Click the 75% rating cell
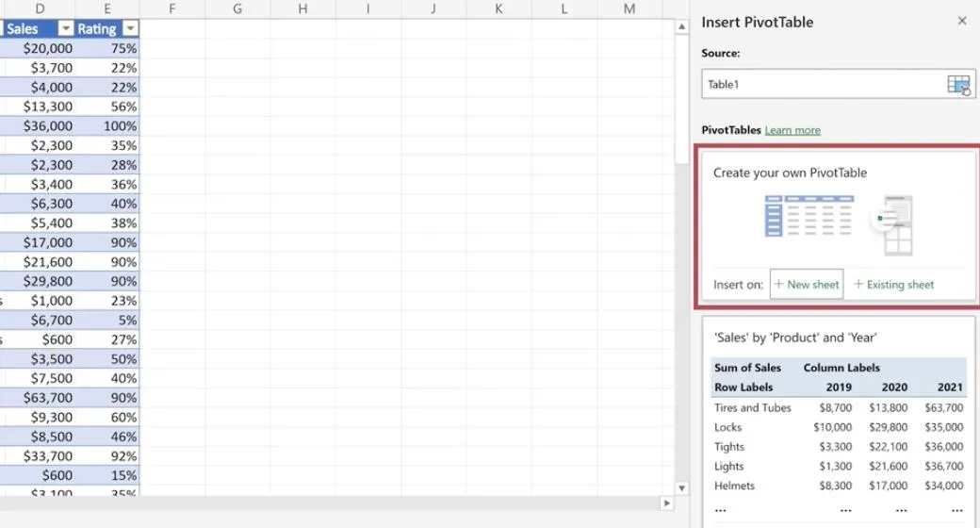This screenshot has height=528, width=980. click(107, 48)
